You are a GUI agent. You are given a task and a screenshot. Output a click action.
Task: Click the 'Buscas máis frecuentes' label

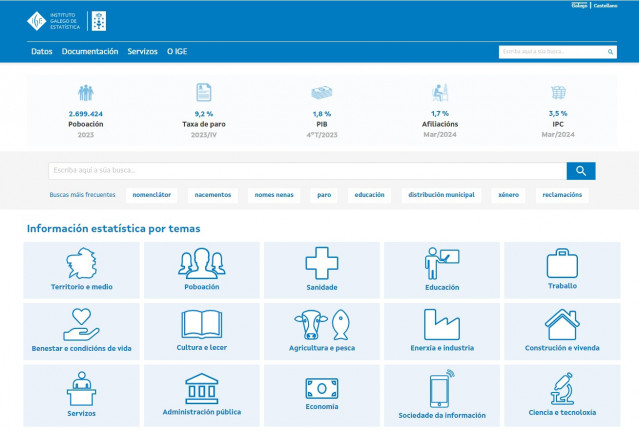point(82,195)
